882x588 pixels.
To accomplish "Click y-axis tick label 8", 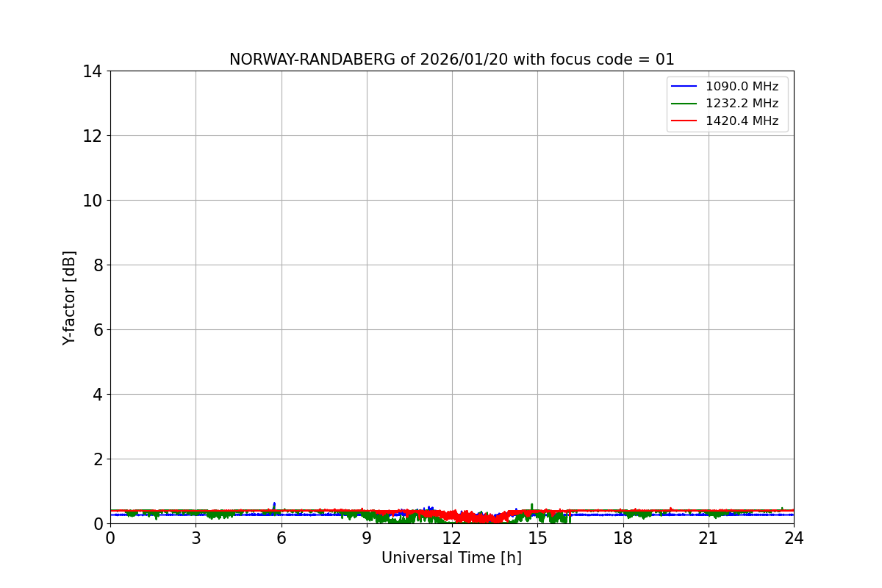I will (x=96, y=265).
